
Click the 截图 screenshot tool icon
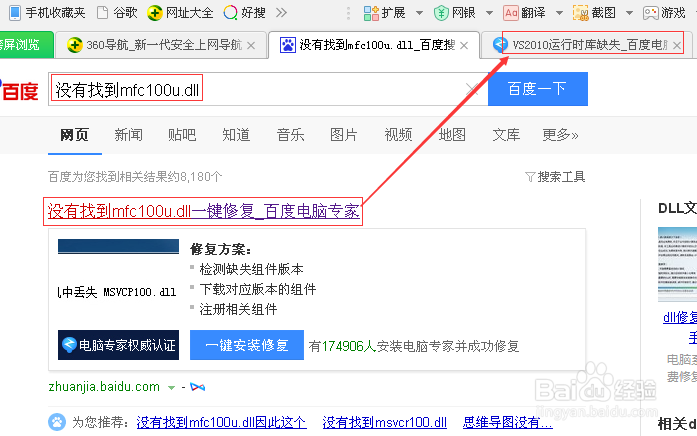[x=581, y=13]
